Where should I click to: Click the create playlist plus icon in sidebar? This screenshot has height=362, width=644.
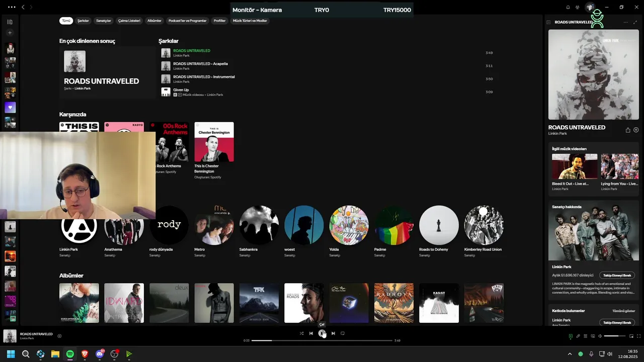pyautogui.click(x=10, y=33)
